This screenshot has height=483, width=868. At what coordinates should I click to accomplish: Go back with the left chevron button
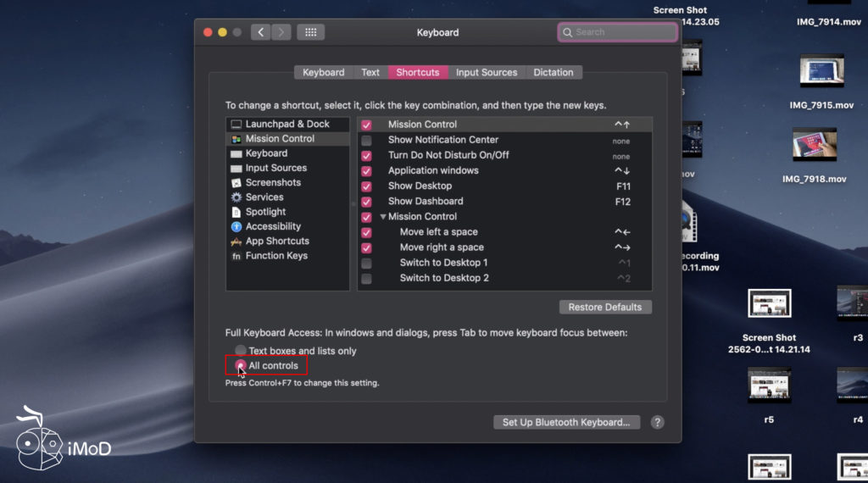pos(261,32)
